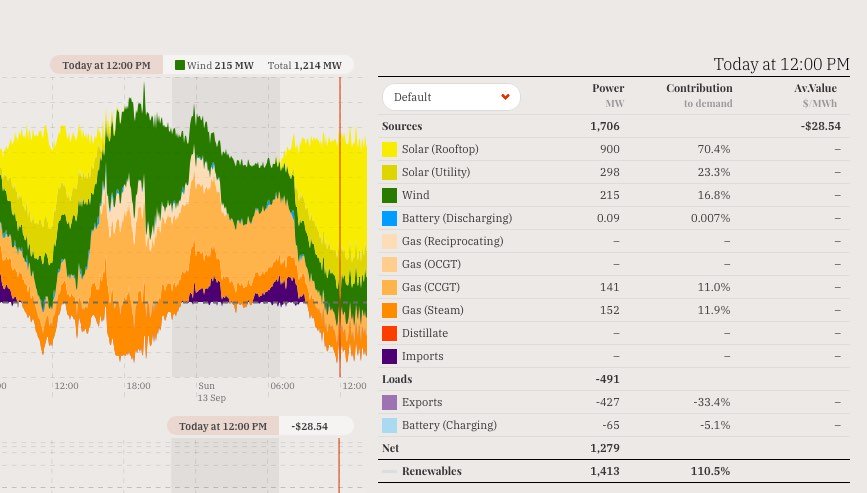Toggle the Battery (Discharging) blue swatch

click(389, 218)
